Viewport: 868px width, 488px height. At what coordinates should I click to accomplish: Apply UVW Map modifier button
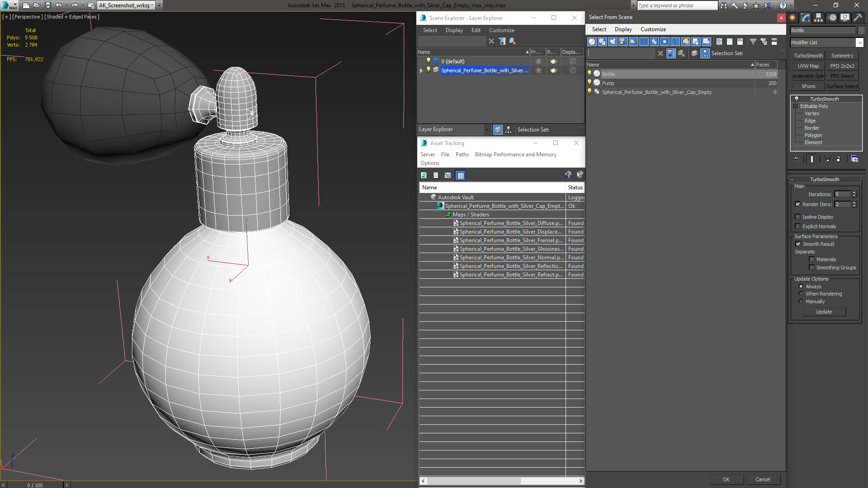(x=808, y=66)
